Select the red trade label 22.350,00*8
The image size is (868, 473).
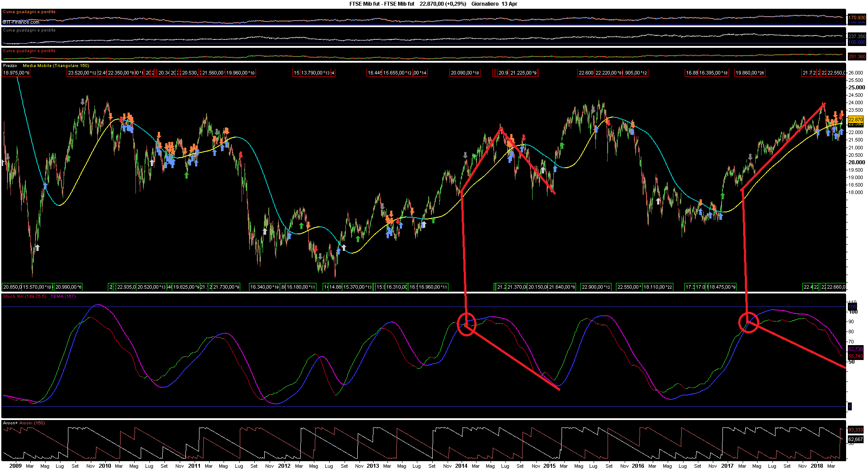[x=121, y=73]
